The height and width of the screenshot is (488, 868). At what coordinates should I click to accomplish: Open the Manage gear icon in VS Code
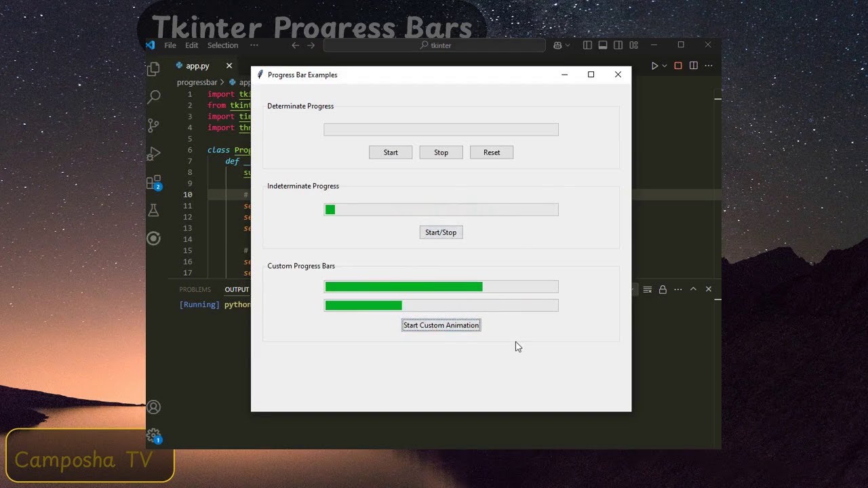(x=154, y=436)
